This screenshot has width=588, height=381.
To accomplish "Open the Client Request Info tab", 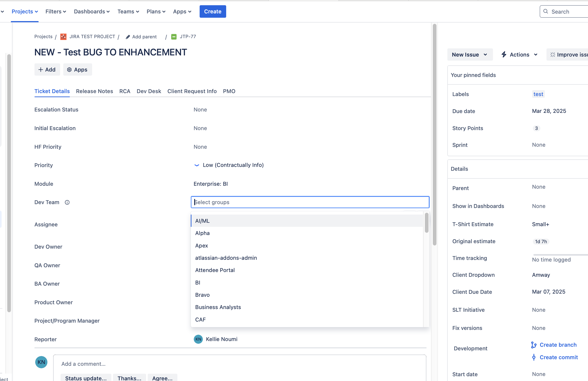I will coord(192,91).
